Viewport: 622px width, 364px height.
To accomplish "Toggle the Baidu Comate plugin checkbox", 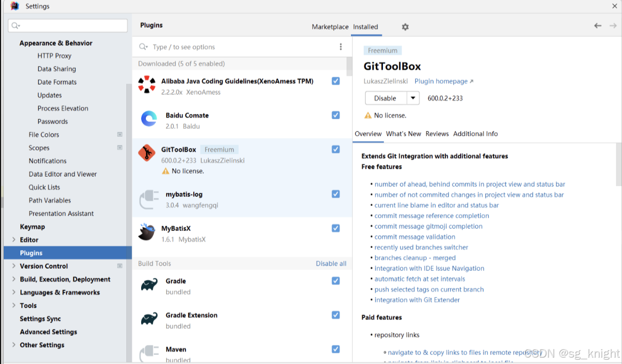I will (335, 115).
